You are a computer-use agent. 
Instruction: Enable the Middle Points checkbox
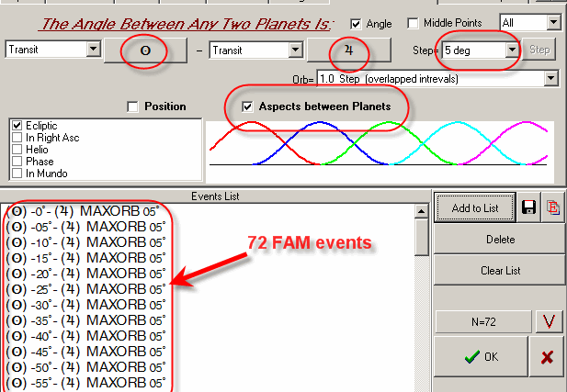click(x=413, y=23)
